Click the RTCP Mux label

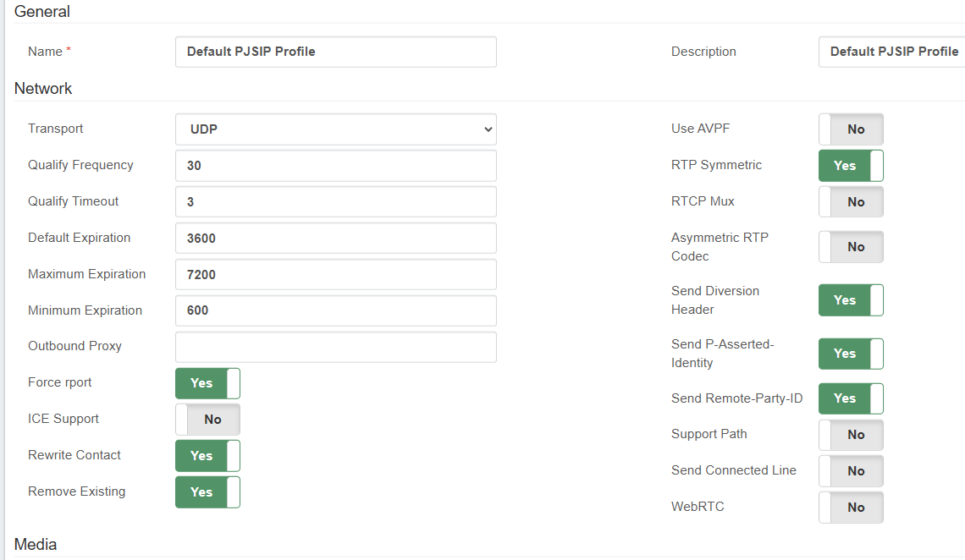point(703,201)
